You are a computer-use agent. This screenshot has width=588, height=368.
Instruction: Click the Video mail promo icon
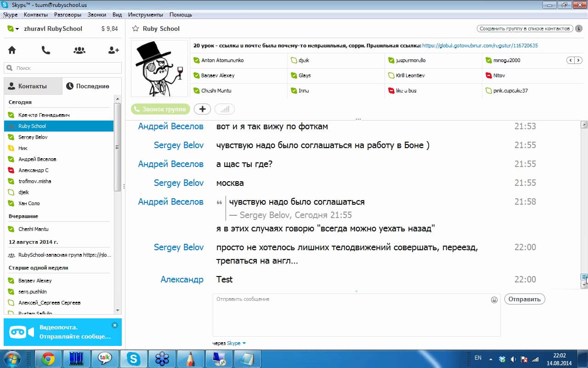[22, 332]
